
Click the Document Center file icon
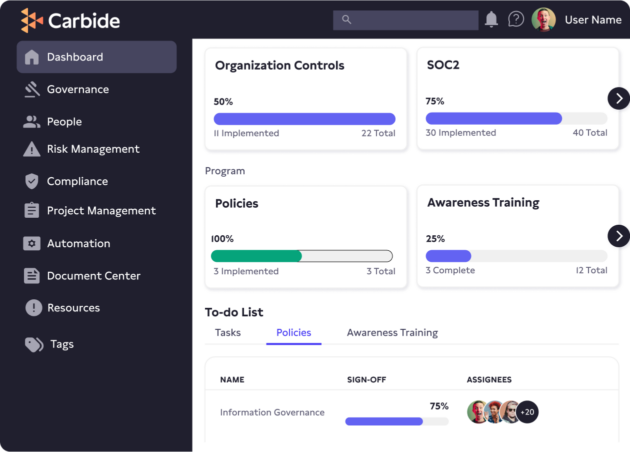[x=32, y=276]
